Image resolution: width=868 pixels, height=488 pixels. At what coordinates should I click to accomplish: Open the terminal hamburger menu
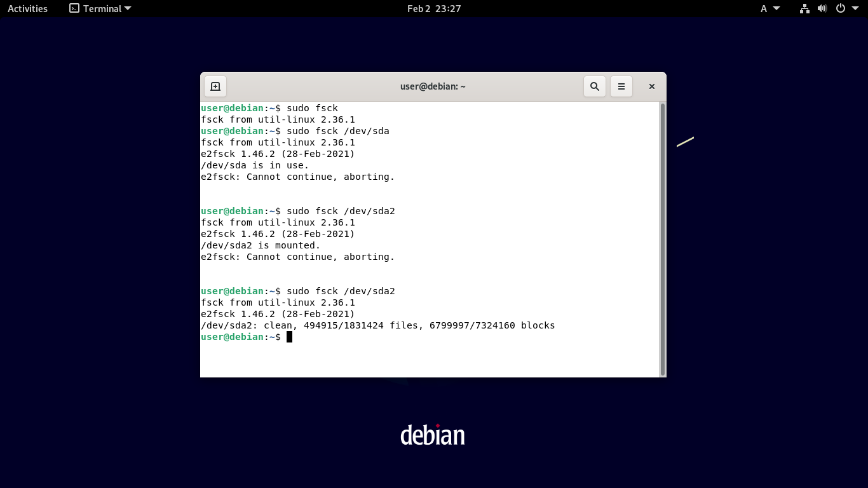pos(621,86)
